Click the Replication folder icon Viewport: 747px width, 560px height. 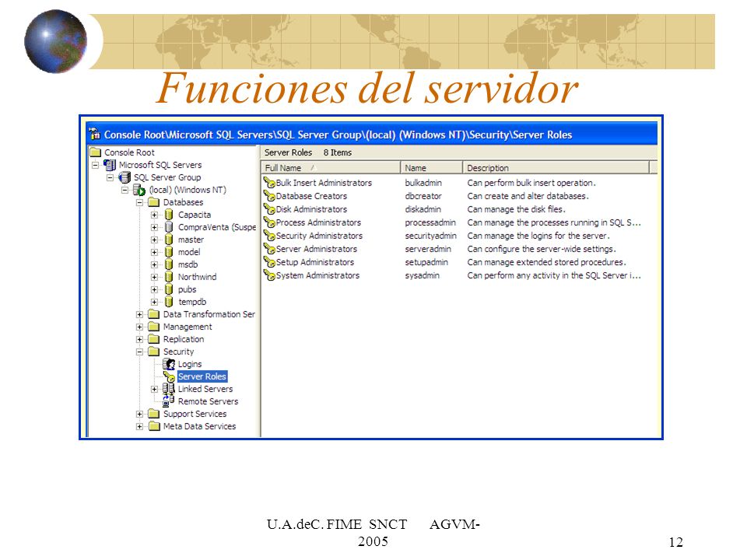(x=153, y=339)
